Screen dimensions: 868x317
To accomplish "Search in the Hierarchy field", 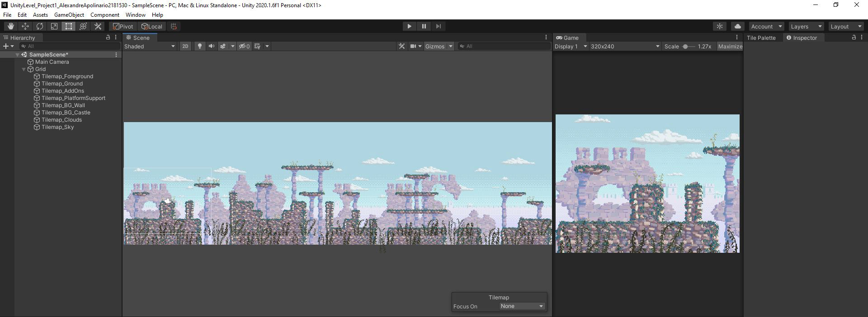I will click(70, 46).
